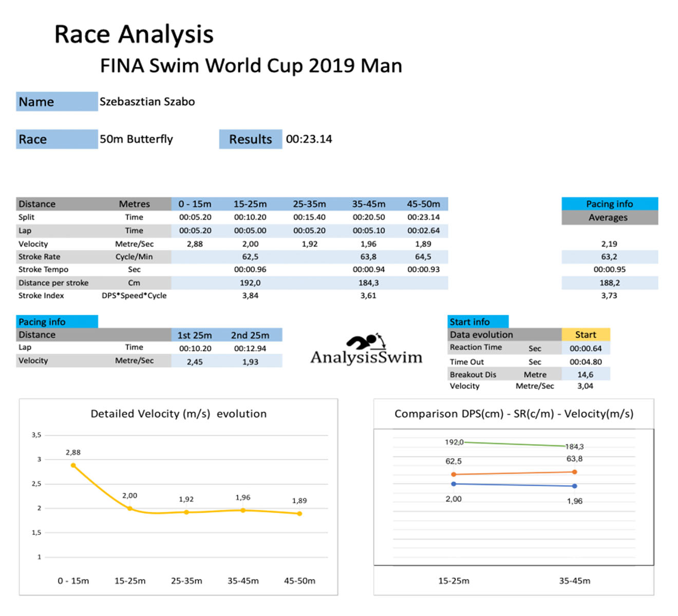Select the "1st 25m" column header
The width and height of the screenshot is (678, 616).
tap(195, 335)
